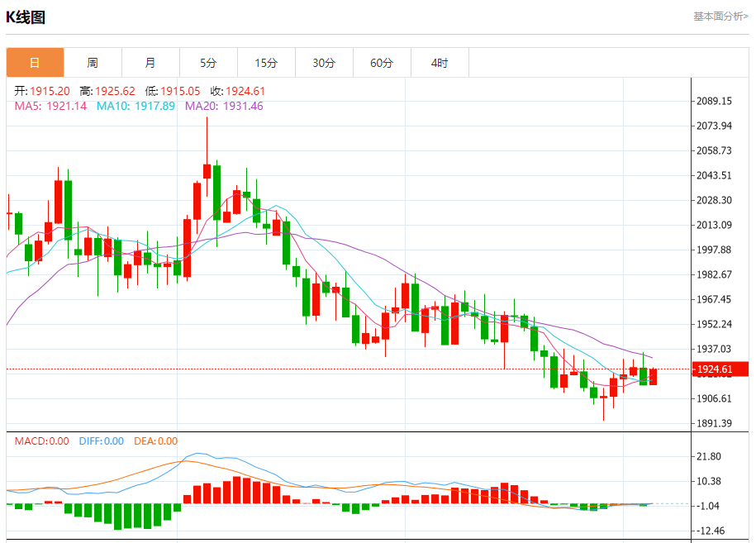Click the DIFF:0.00 indicator label
Screen dimensions: 756x543
pos(102,441)
